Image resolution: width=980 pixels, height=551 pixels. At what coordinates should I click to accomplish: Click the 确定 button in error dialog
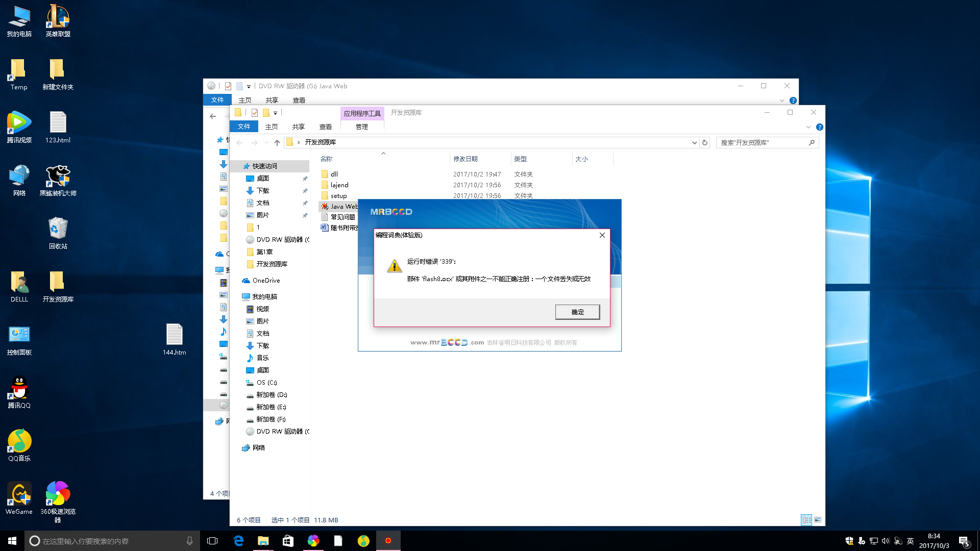[x=577, y=312]
